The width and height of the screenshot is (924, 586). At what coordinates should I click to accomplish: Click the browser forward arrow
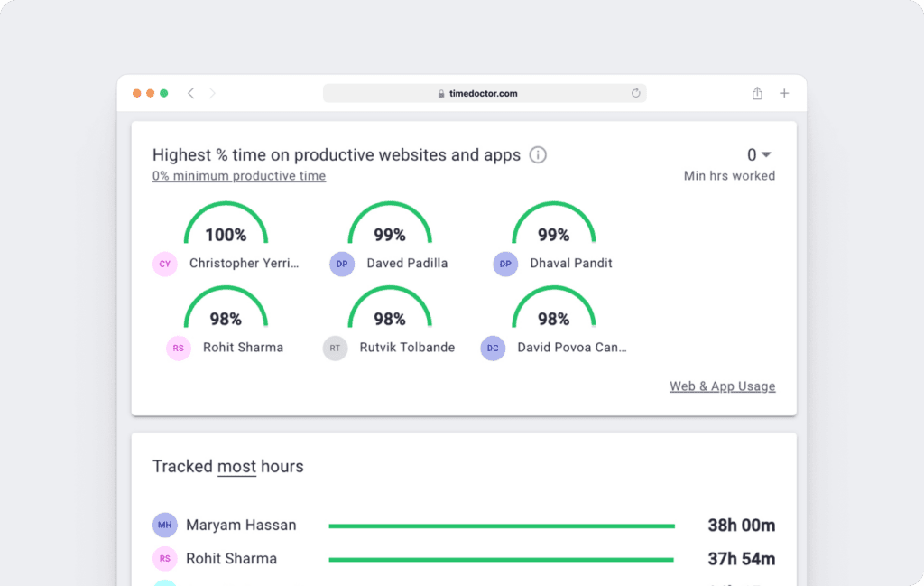(x=212, y=93)
